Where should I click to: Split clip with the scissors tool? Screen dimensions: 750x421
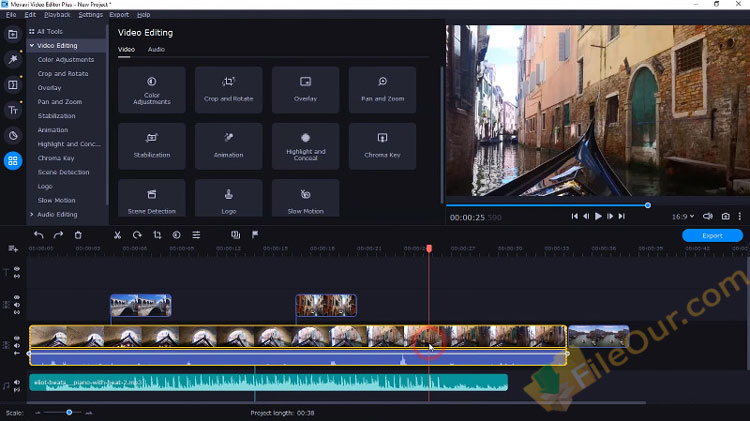pos(117,235)
